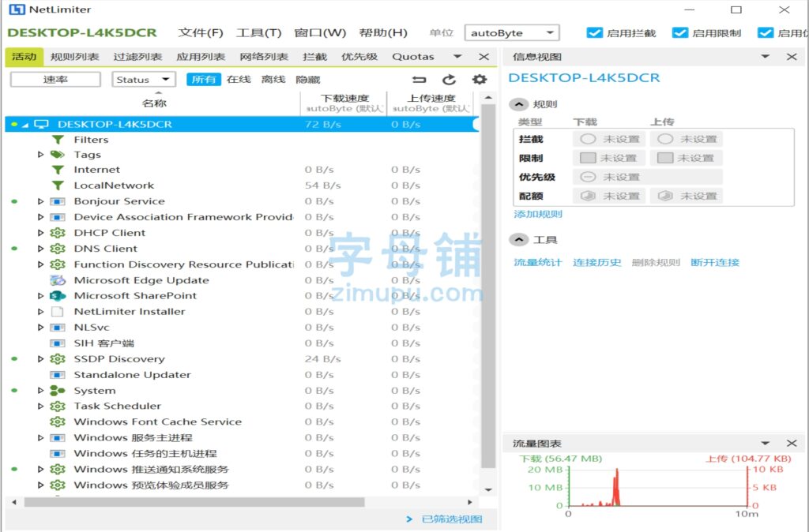Screen dimensions: 809x532
Task: Click the Tags label icon
Action: pyautogui.click(x=57, y=155)
